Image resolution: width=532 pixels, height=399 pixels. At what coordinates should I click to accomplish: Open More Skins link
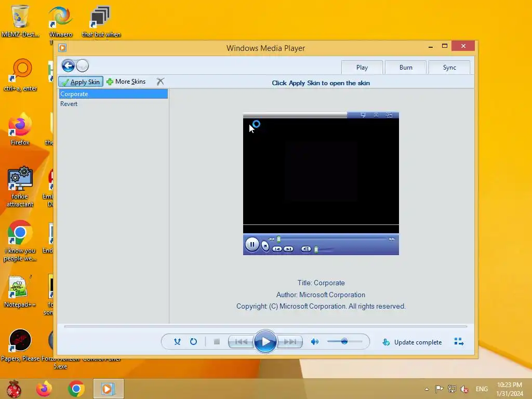(126, 82)
